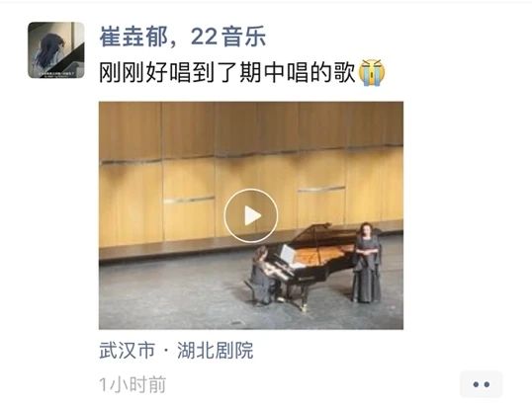Open the 武汉市 location link
532x406 pixels.
click(x=127, y=351)
